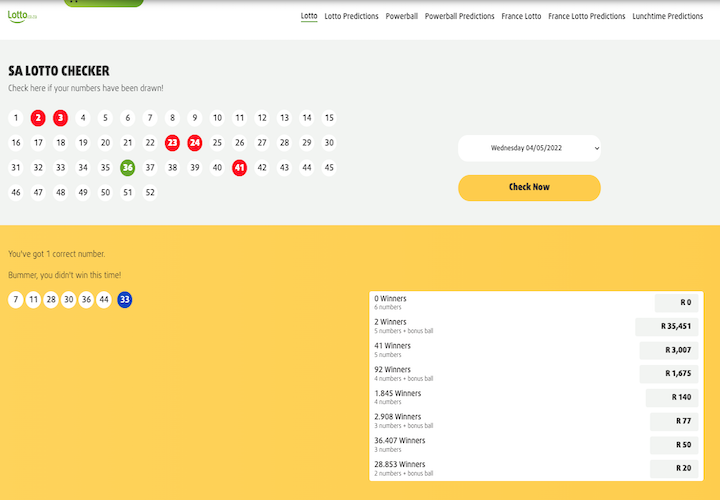This screenshot has height=500, width=720.
Task: Click the blue bonus ball 33
Action: click(124, 300)
